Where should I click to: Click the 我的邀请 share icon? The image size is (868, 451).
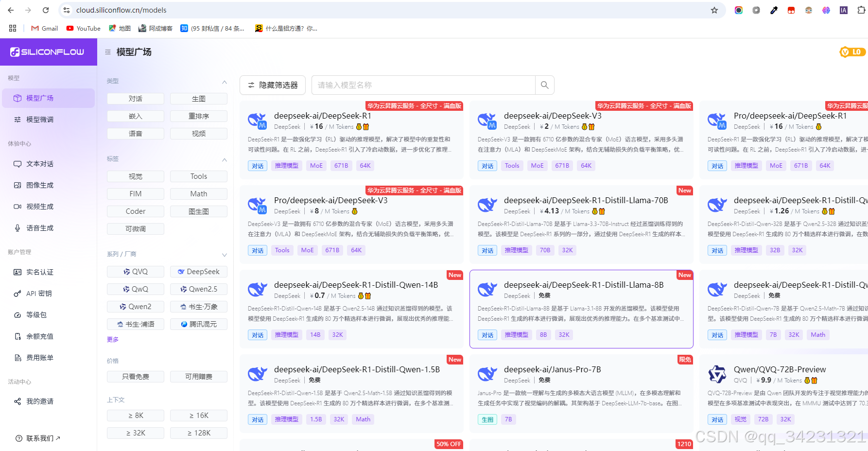tap(17, 401)
